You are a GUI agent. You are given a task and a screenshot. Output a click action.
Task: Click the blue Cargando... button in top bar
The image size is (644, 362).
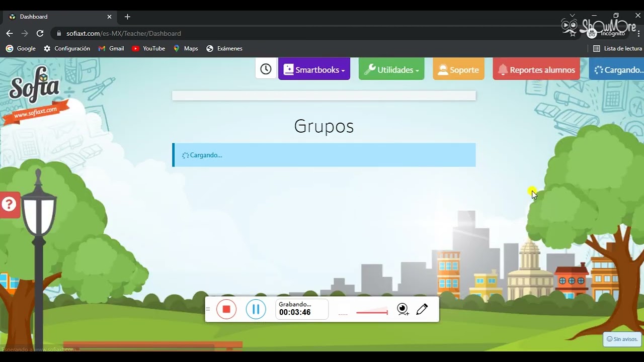click(617, 69)
